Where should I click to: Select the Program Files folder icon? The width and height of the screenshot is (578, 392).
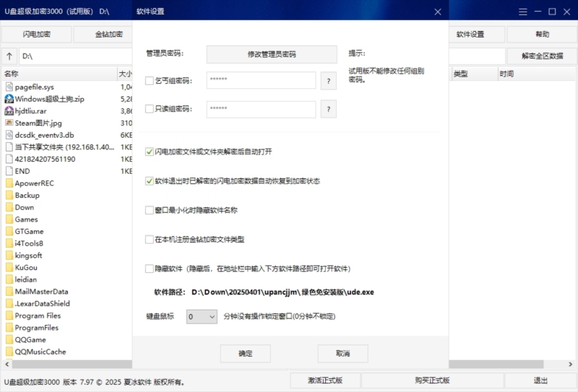[9, 315]
